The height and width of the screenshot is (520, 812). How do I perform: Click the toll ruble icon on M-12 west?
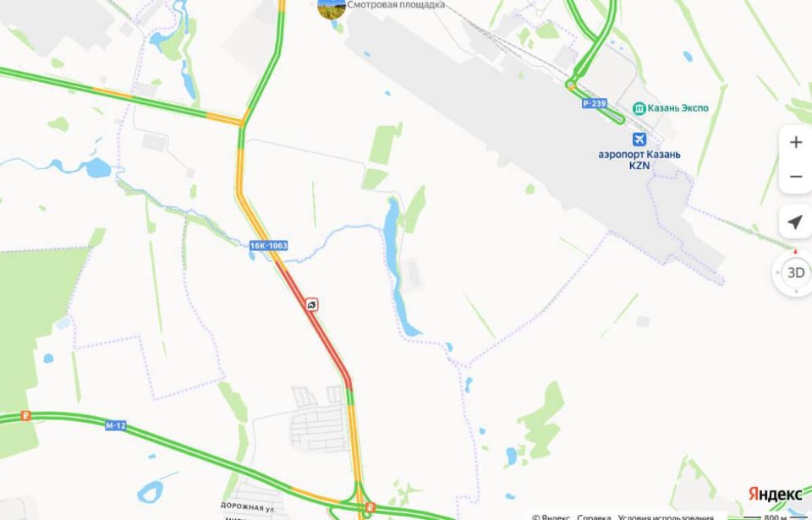click(x=25, y=415)
